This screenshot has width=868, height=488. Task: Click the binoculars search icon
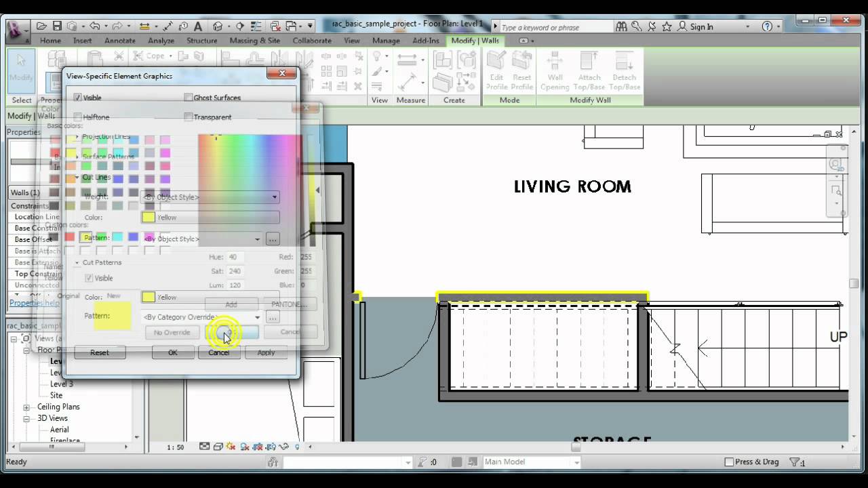621,26
